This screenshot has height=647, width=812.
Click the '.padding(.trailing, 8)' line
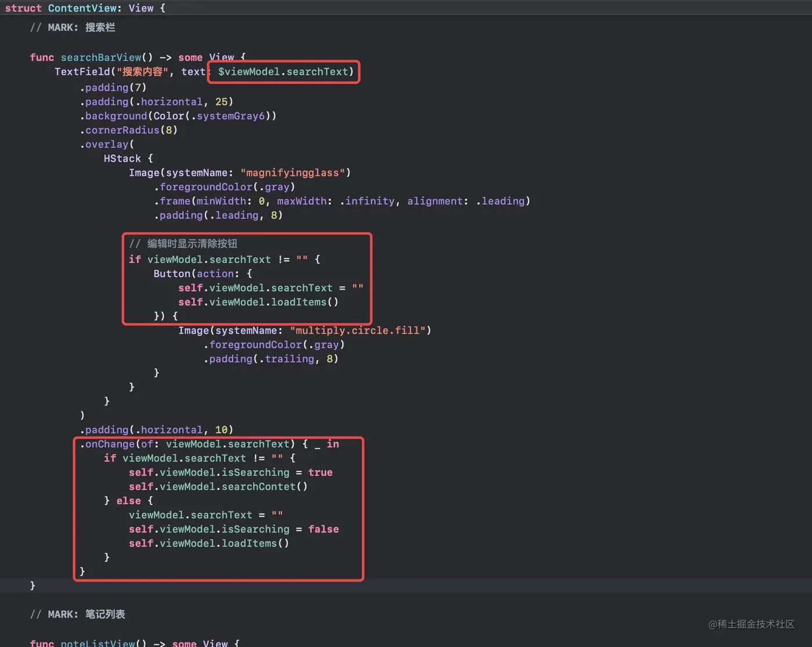271,359
